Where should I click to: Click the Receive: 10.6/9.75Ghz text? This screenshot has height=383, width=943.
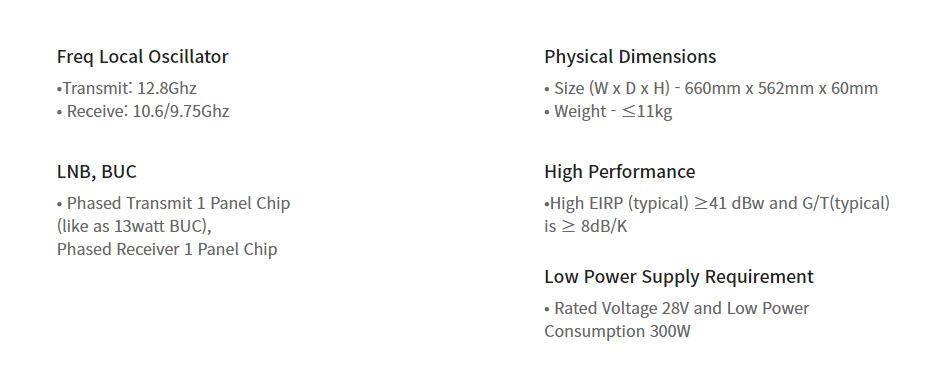[143, 111]
